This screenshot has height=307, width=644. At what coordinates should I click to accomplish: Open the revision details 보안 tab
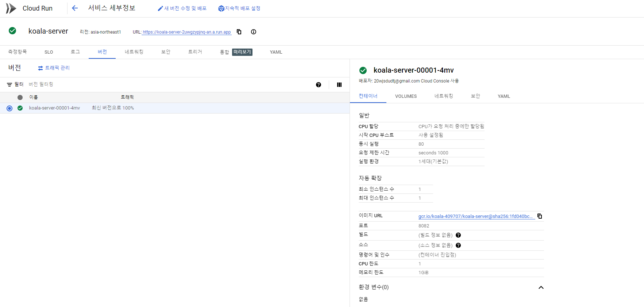[475, 96]
